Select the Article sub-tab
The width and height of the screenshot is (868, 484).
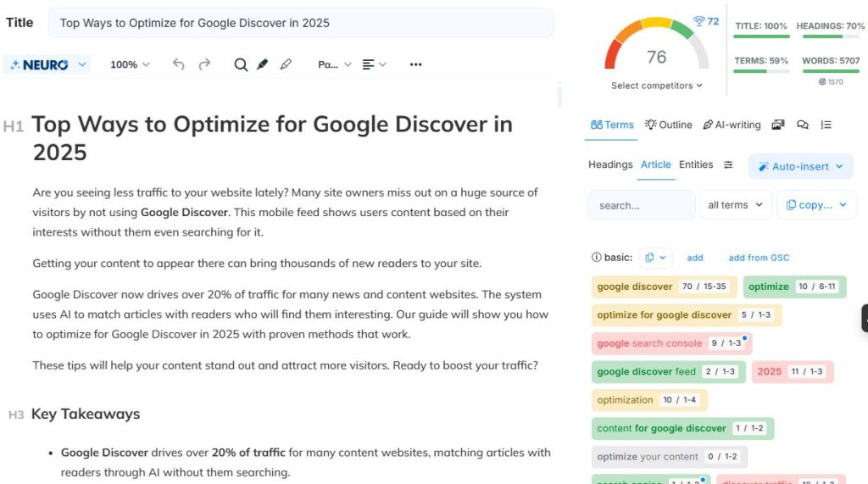tap(655, 164)
